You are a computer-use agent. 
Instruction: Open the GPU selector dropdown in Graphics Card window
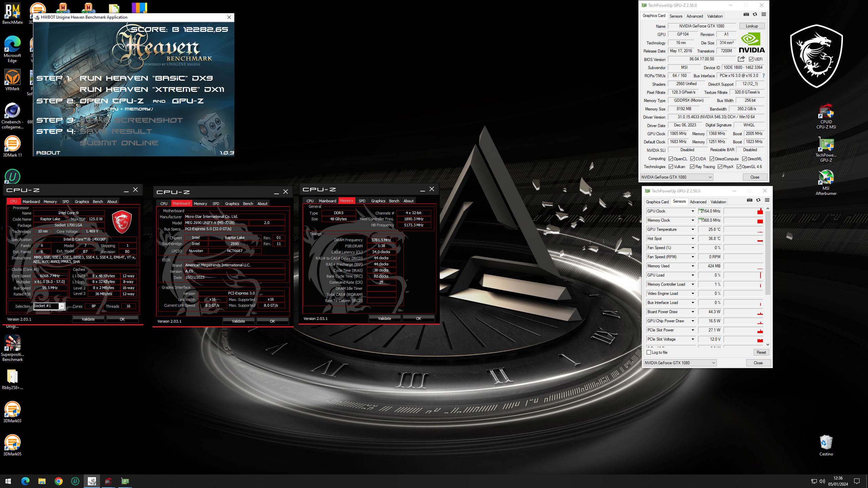(x=676, y=177)
